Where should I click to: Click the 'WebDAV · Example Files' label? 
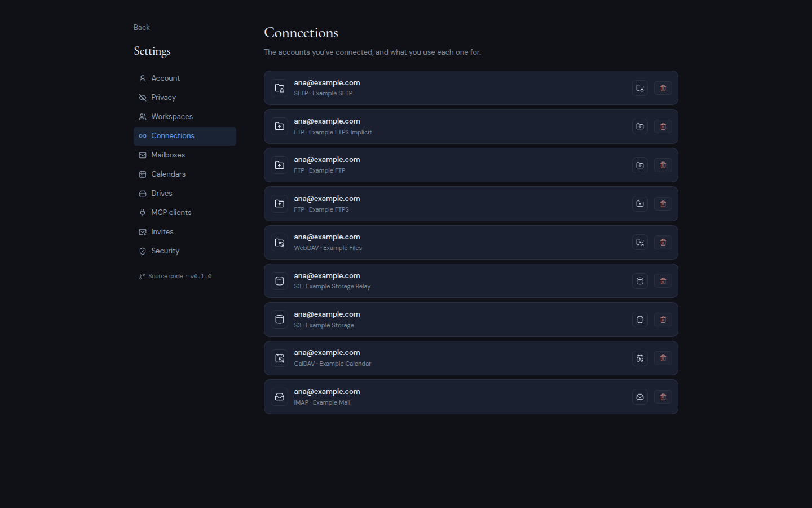[328, 248]
